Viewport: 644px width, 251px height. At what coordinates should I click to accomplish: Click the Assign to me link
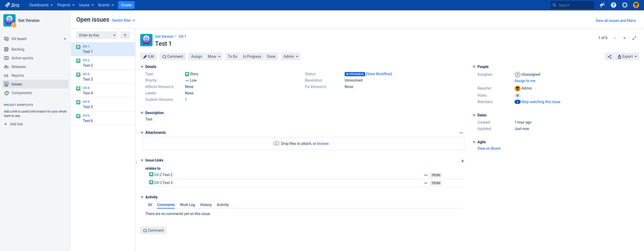coord(525,81)
